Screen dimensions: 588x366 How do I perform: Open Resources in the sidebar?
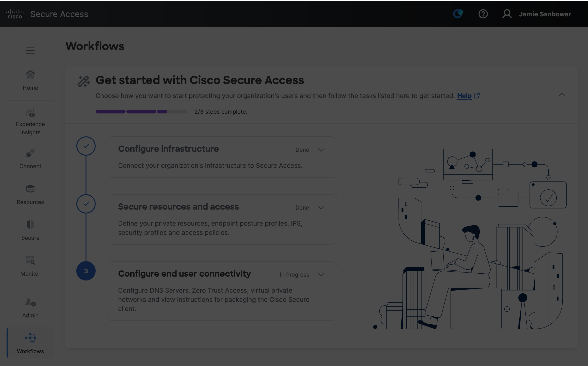(x=30, y=195)
